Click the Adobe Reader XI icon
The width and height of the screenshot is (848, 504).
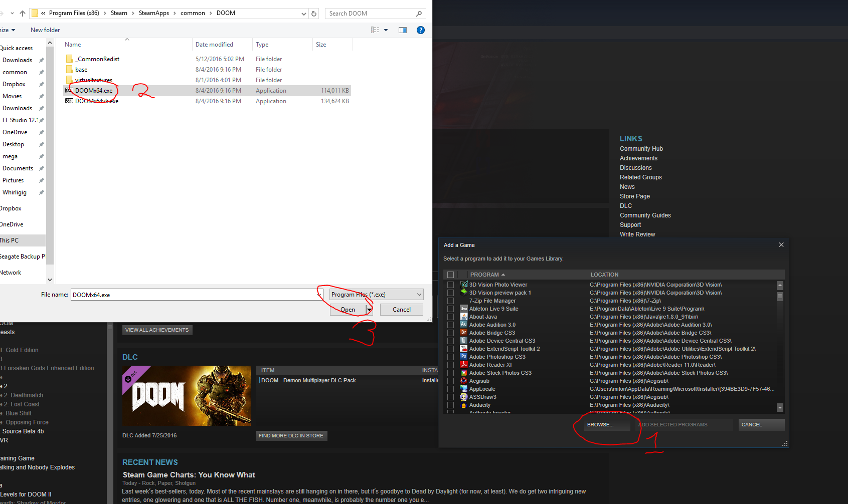coord(464,365)
